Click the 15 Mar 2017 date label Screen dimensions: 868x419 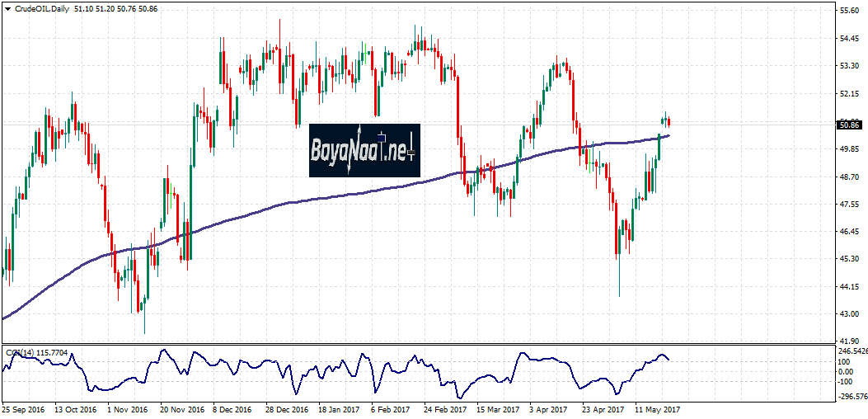coord(498,409)
